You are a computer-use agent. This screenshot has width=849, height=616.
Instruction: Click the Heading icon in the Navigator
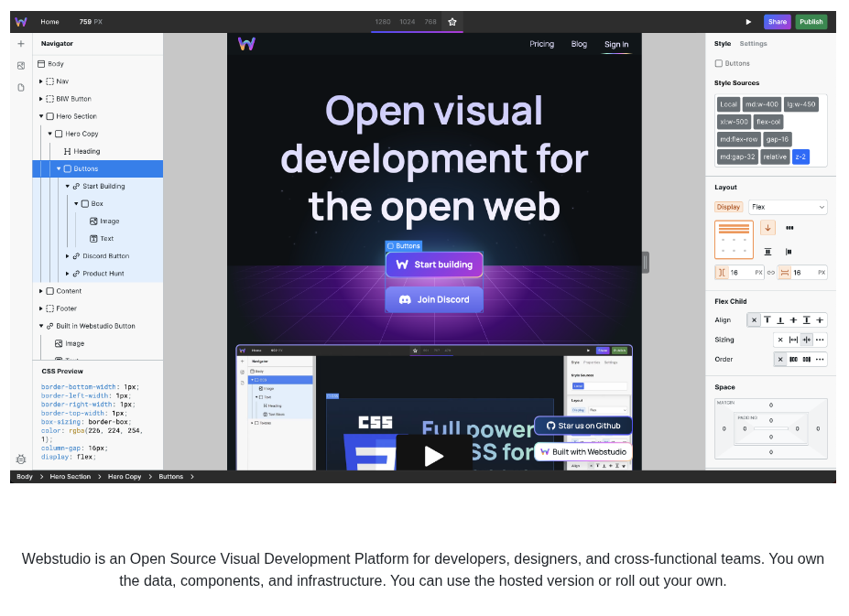(68, 152)
